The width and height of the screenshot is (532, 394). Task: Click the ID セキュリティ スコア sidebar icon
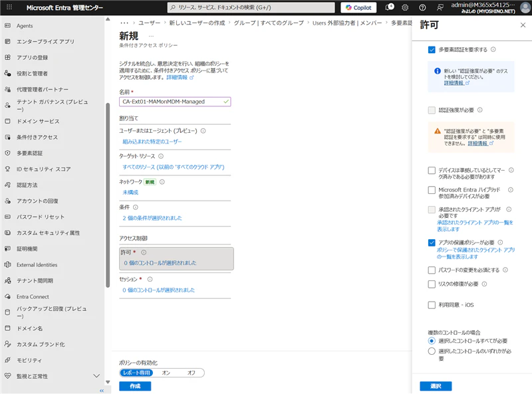coord(7,169)
